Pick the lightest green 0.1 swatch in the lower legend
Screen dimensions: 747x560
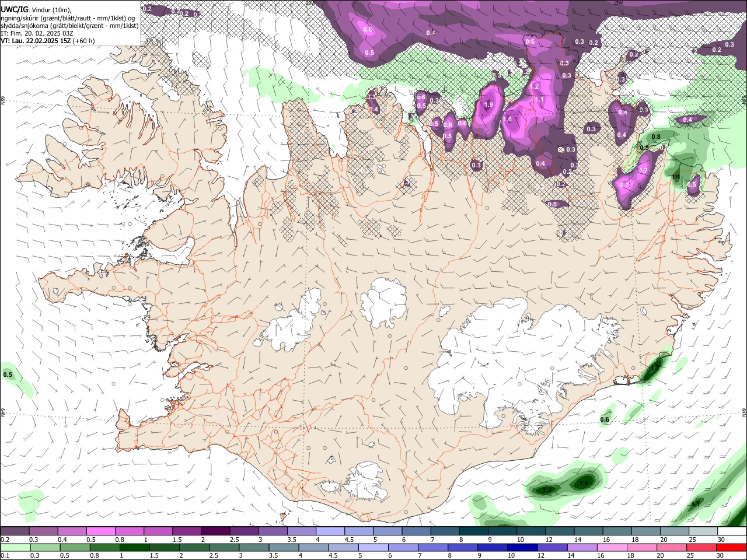(15, 547)
